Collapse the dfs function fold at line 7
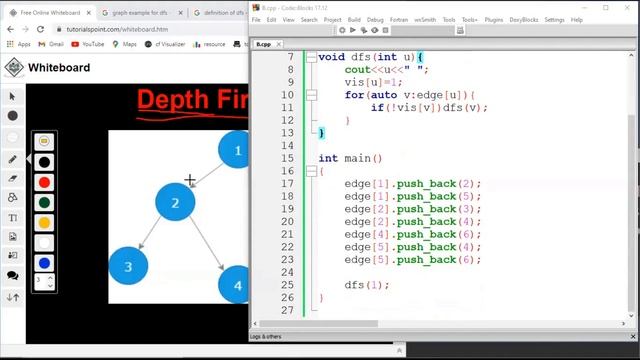This screenshot has height=360, width=640. coord(311,57)
